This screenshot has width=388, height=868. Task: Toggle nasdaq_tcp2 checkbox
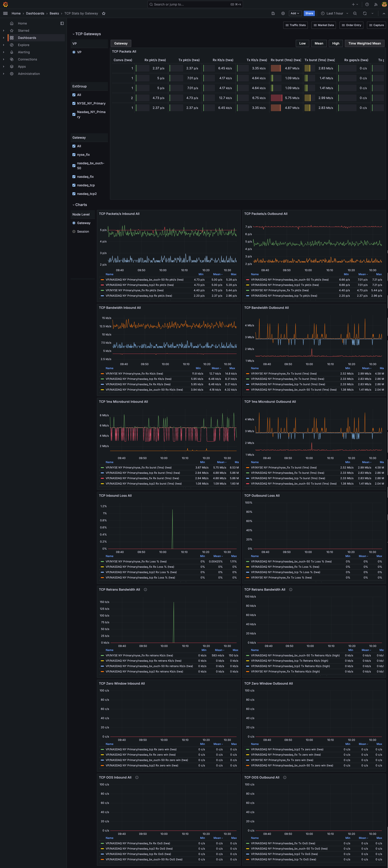[x=74, y=194]
